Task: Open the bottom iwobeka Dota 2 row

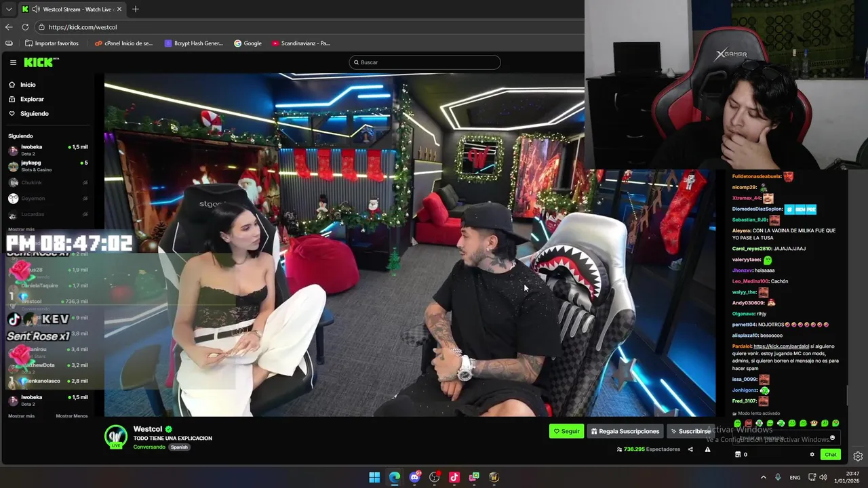Action: 47,400
